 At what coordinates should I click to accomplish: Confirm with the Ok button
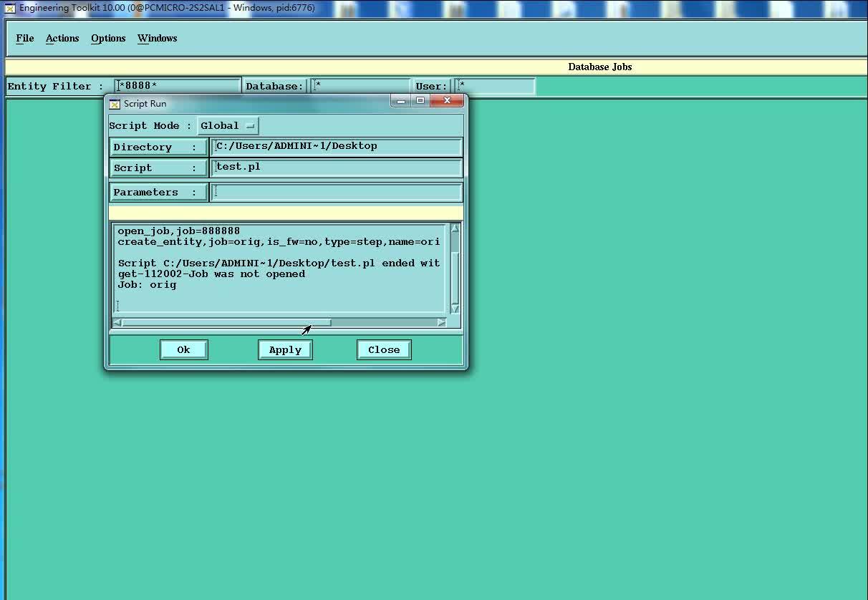pos(183,349)
